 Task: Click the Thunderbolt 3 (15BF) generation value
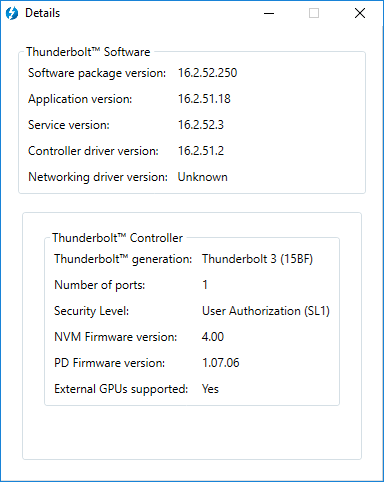tap(257, 259)
